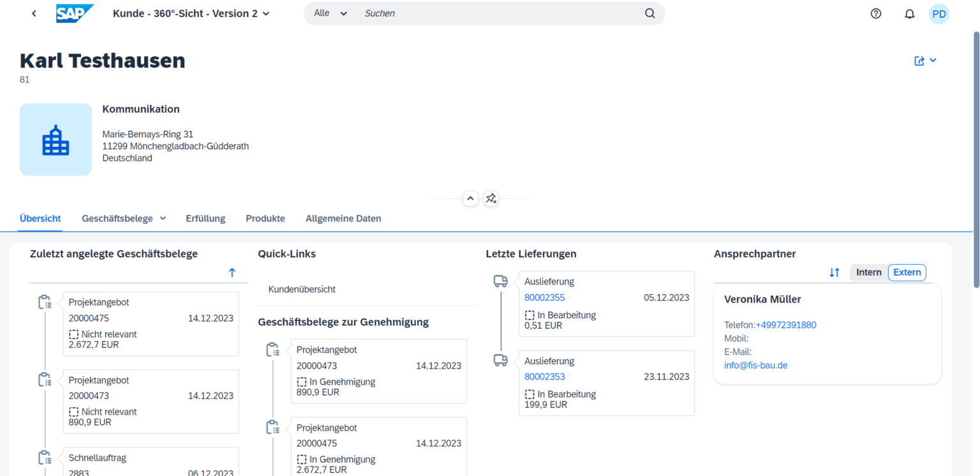Sort contact persons with sort icon
Screen dimensions: 980x476
[x=835, y=272]
